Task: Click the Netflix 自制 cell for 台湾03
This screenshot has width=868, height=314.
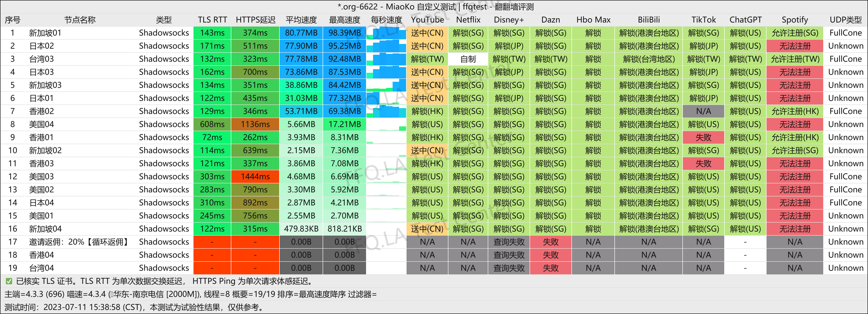Action: pyautogui.click(x=468, y=59)
